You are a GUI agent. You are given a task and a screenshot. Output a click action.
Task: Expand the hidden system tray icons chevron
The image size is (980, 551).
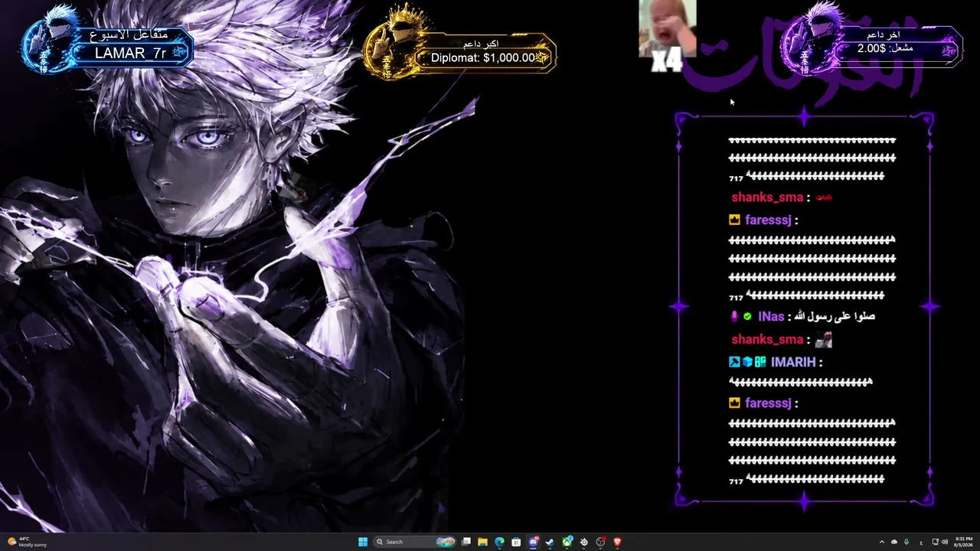tap(881, 542)
